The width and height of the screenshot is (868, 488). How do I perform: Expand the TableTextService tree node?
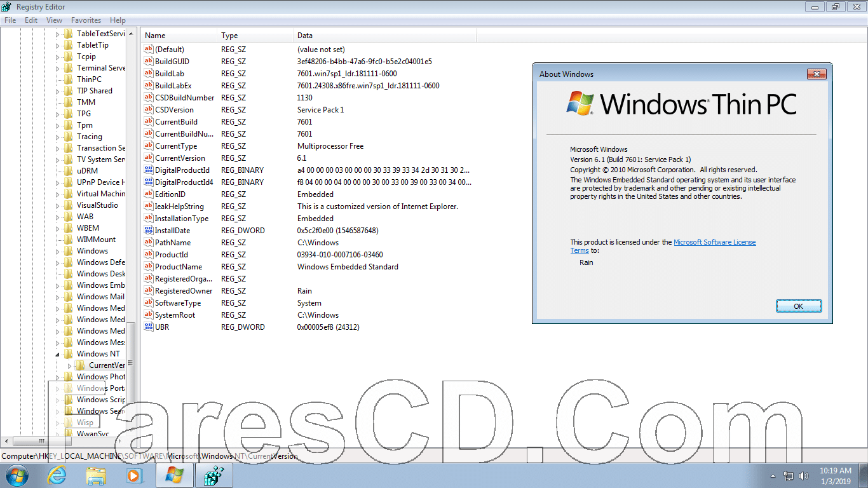tap(58, 34)
